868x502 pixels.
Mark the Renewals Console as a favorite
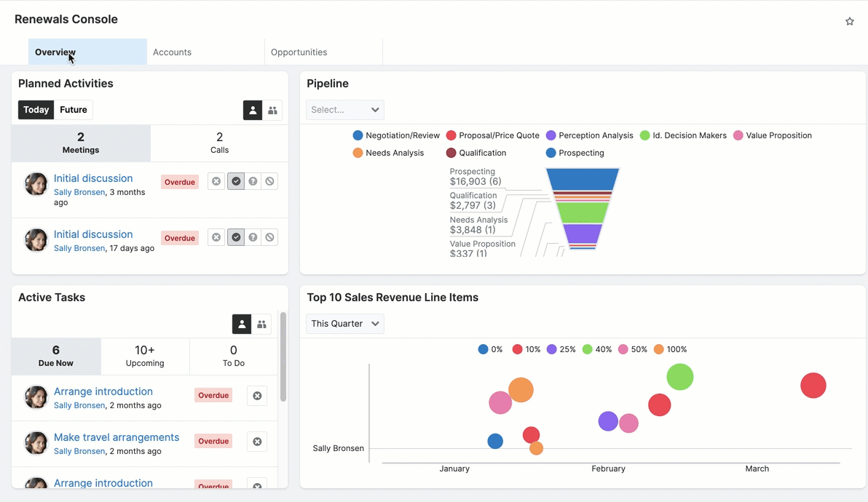(849, 21)
